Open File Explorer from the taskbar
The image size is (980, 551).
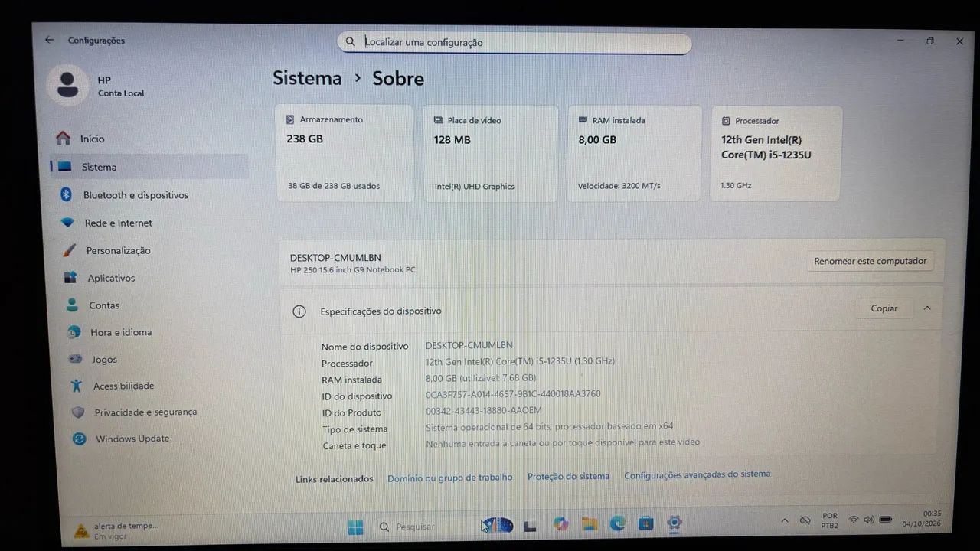590,524
